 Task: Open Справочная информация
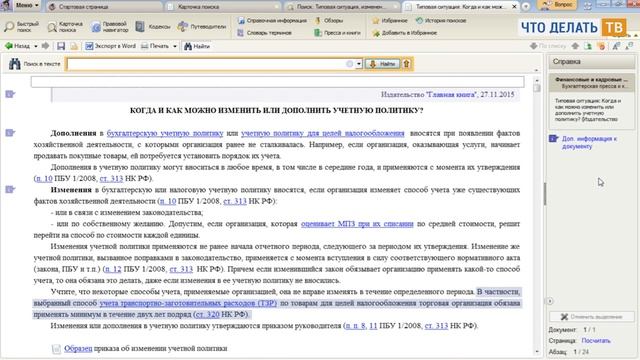point(272,20)
